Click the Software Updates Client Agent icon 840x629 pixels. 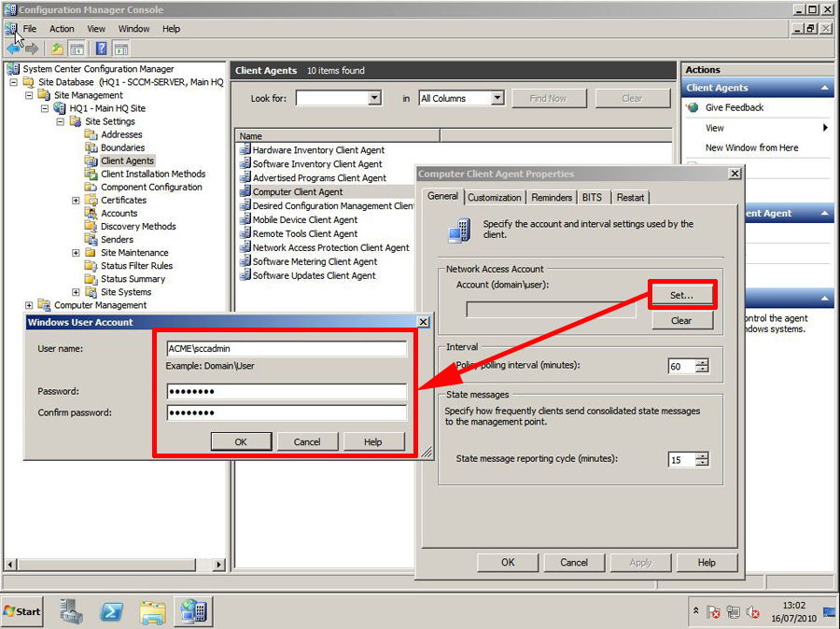click(245, 275)
